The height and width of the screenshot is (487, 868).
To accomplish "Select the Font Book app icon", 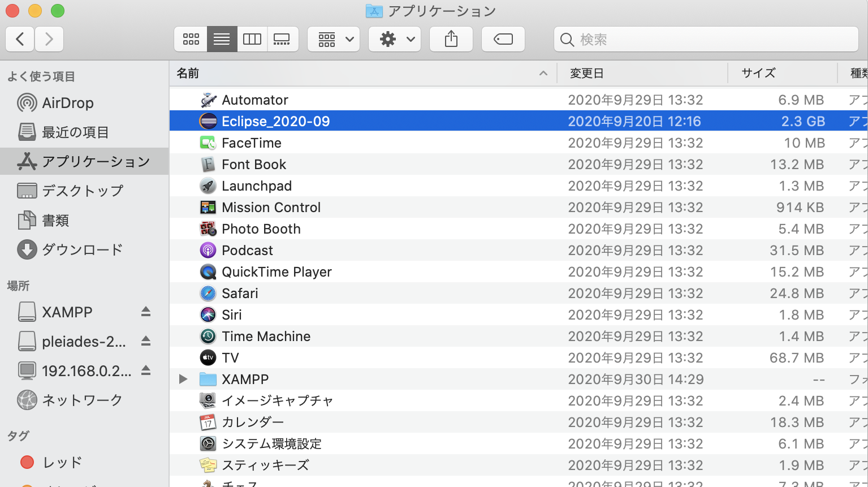I will point(208,164).
